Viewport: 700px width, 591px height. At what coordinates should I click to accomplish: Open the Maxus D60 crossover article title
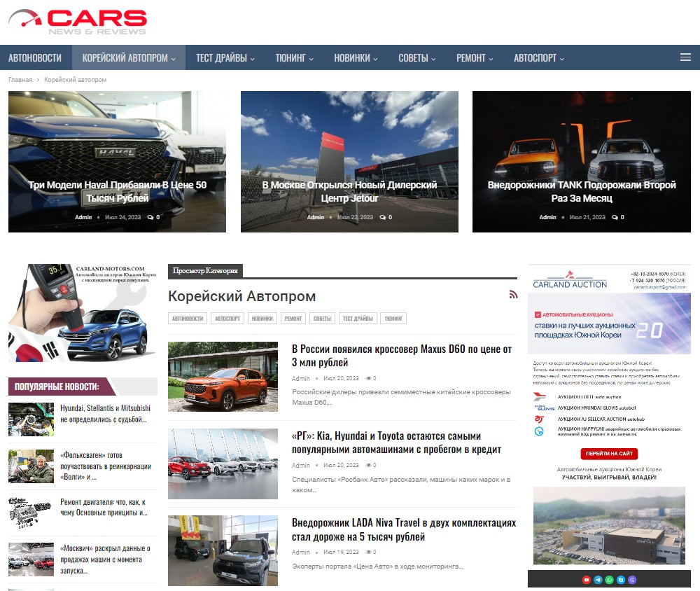click(402, 356)
